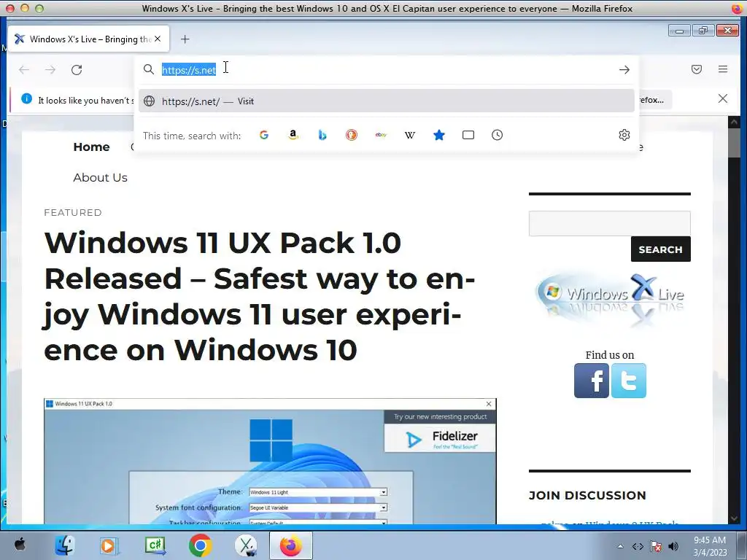Go back to previous page
This screenshot has width=747, height=560.
24,70
